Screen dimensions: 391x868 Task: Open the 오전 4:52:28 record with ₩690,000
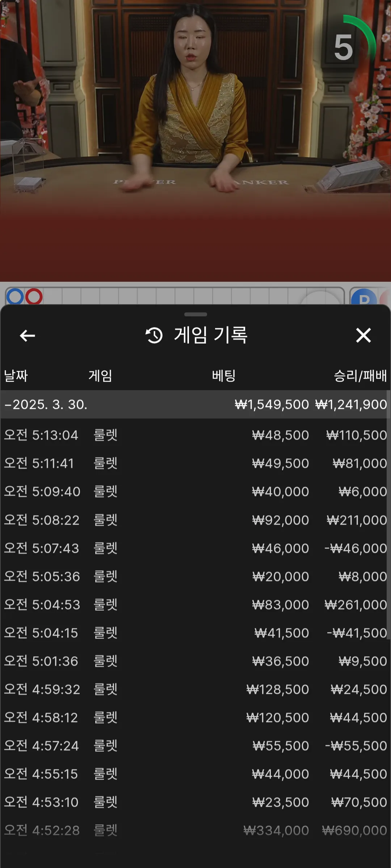[x=195, y=830]
